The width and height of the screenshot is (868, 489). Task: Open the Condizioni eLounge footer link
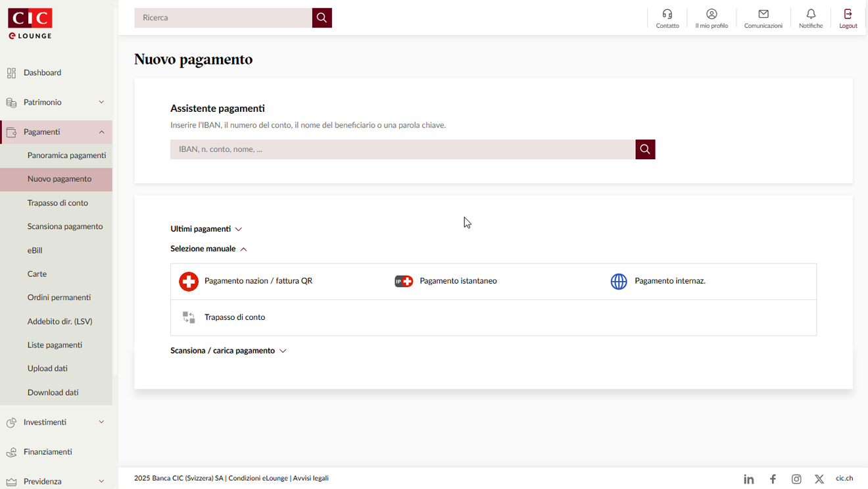pyautogui.click(x=258, y=478)
